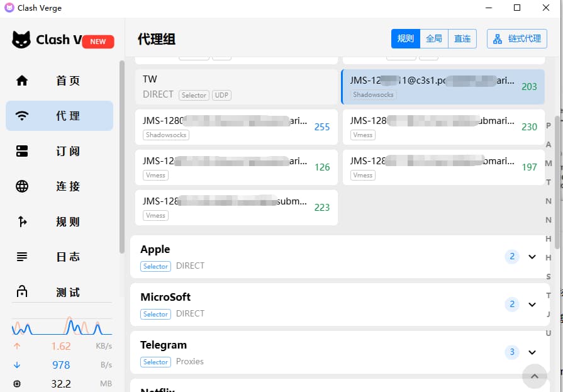Select the TW DIRECT proxy card
This screenshot has width=563, height=392.
(237, 87)
